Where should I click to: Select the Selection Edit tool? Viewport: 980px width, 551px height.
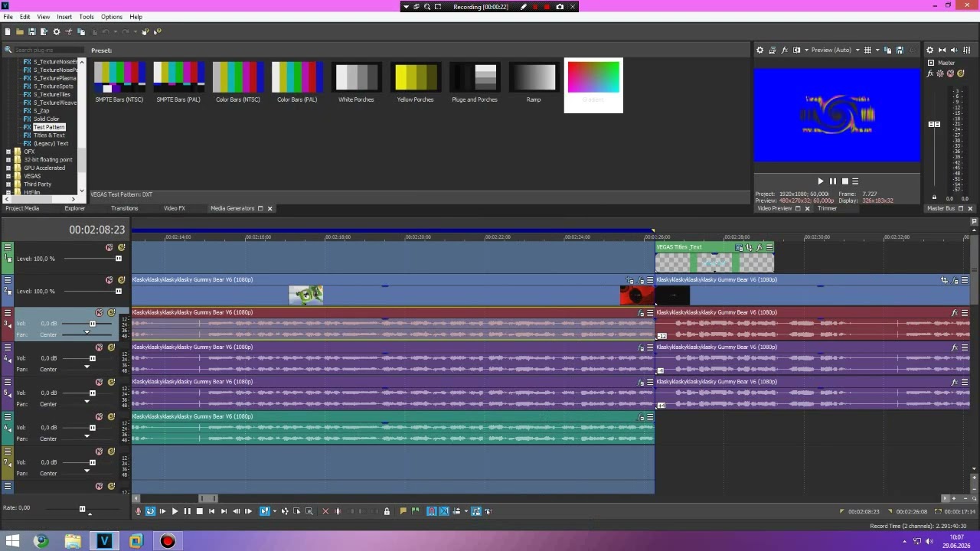click(x=297, y=511)
